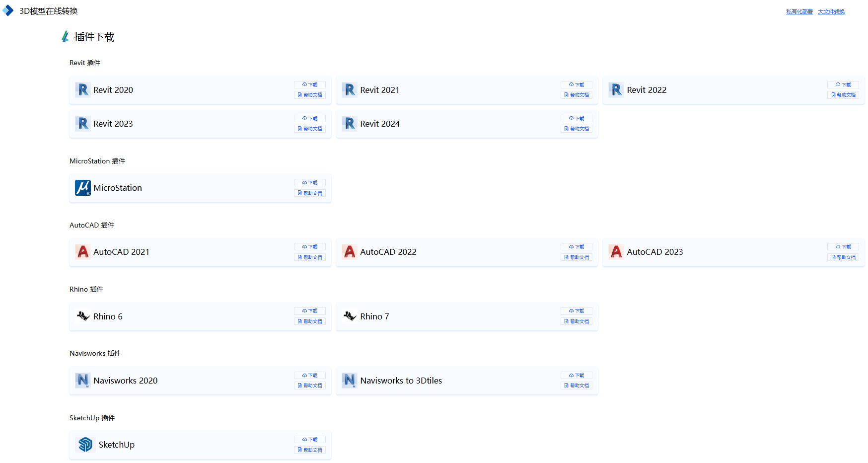Open the 私有化部署 link
This screenshot has height=463, width=868.
pyautogui.click(x=799, y=11)
